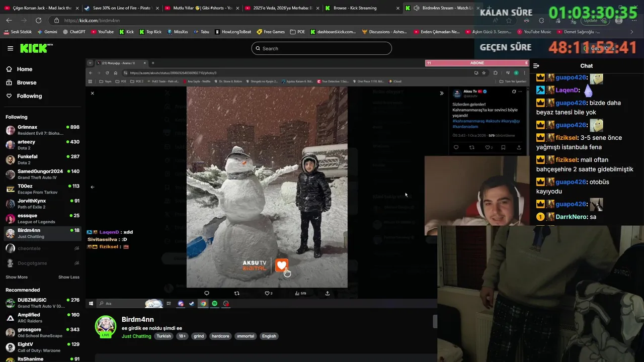The image size is (644, 362).
Task: Open Gemini bookmark
Action: 47,32
